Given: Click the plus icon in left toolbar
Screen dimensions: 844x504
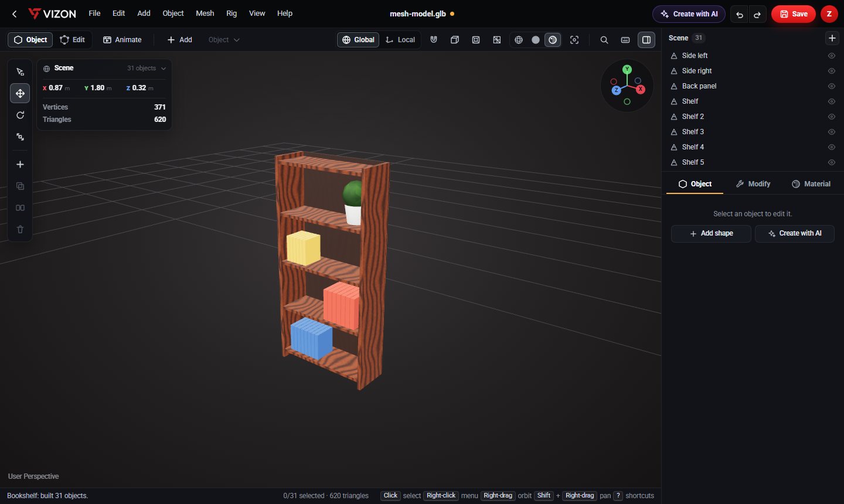Looking at the screenshot, I should click(20, 165).
